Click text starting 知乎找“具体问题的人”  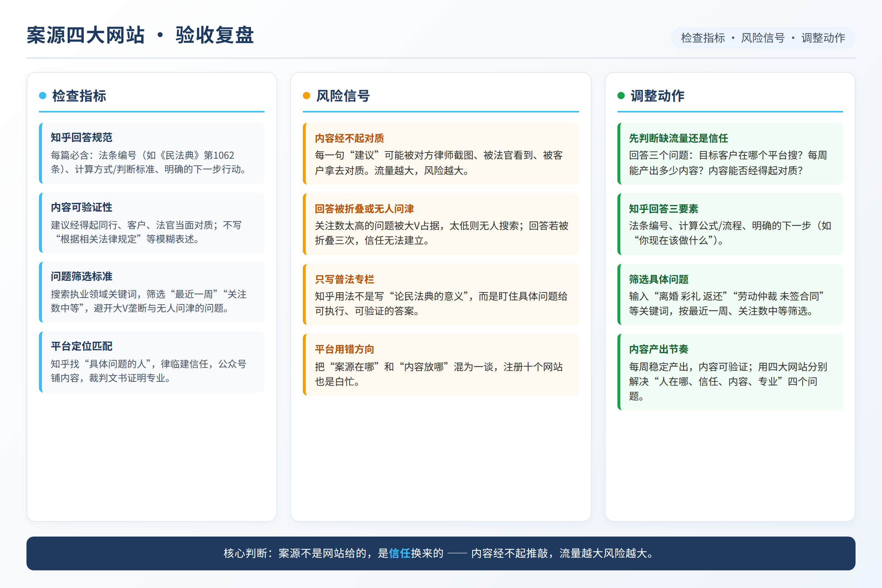coord(148,371)
